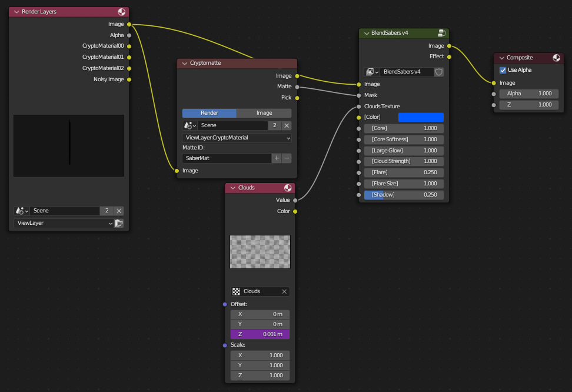Click fake user shield on BlendSabers v4
The width and height of the screenshot is (572, 392).
pos(439,72)
